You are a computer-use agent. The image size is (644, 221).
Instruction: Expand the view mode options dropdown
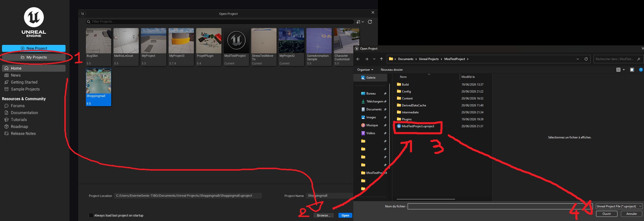624,70
